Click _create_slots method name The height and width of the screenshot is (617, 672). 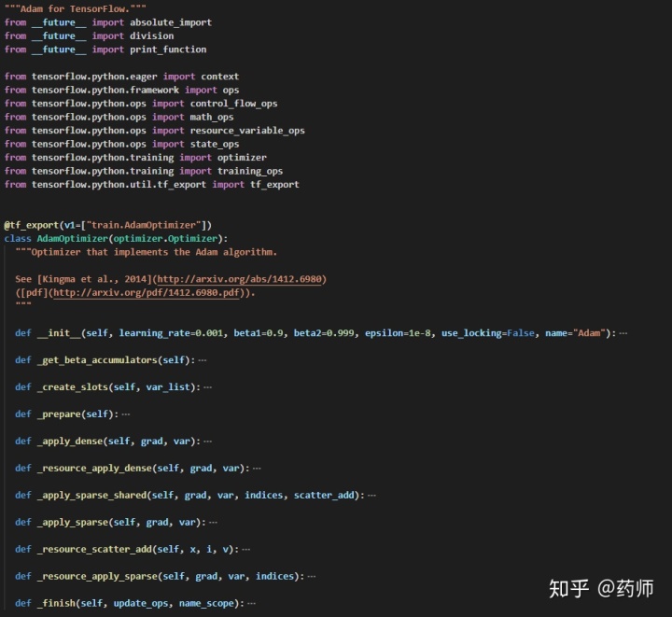tap(73, 387)
